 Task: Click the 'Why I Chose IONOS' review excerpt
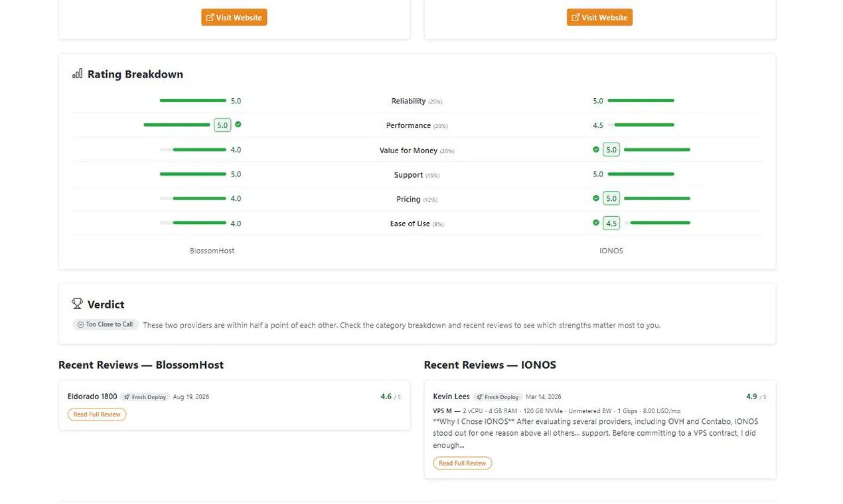pyautogui.click(x=595, y=433)
